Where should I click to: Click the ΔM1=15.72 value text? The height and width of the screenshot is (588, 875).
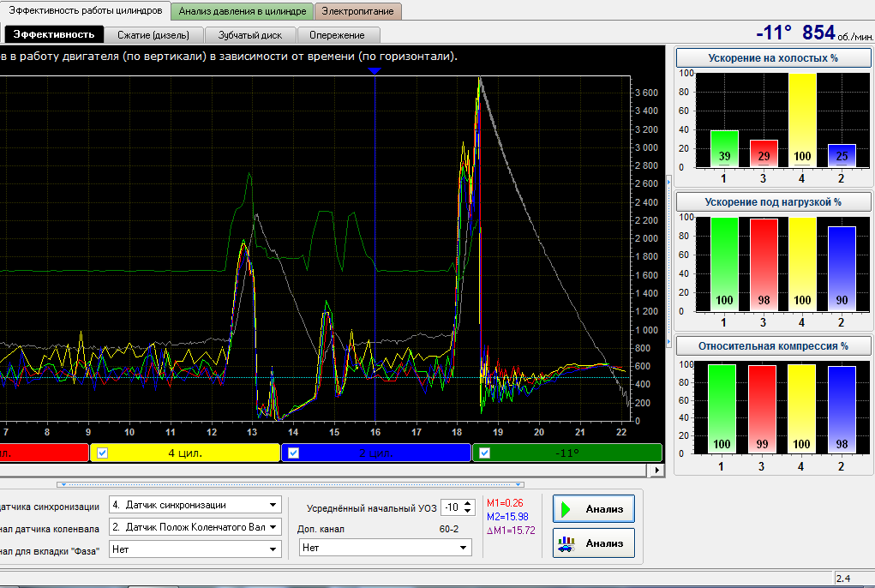(511, 531)
